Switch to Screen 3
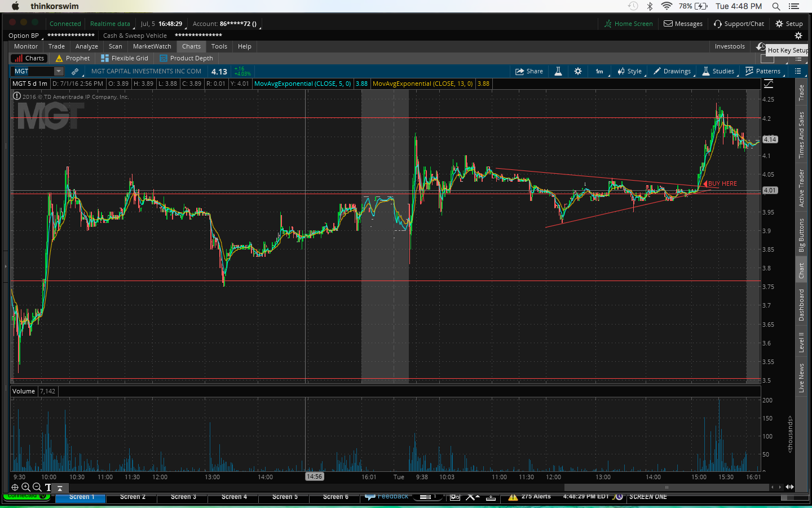812x508 pixels. 183,497
